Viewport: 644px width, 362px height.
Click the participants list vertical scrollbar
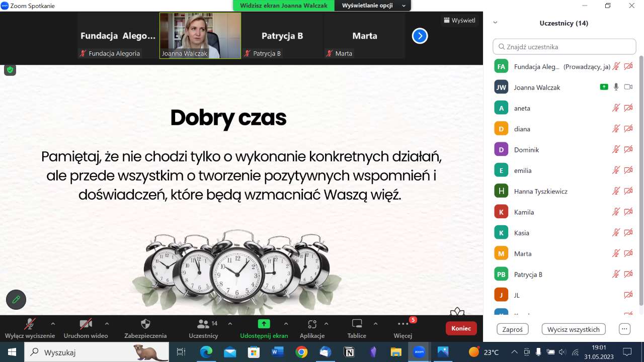click(640, 181)
